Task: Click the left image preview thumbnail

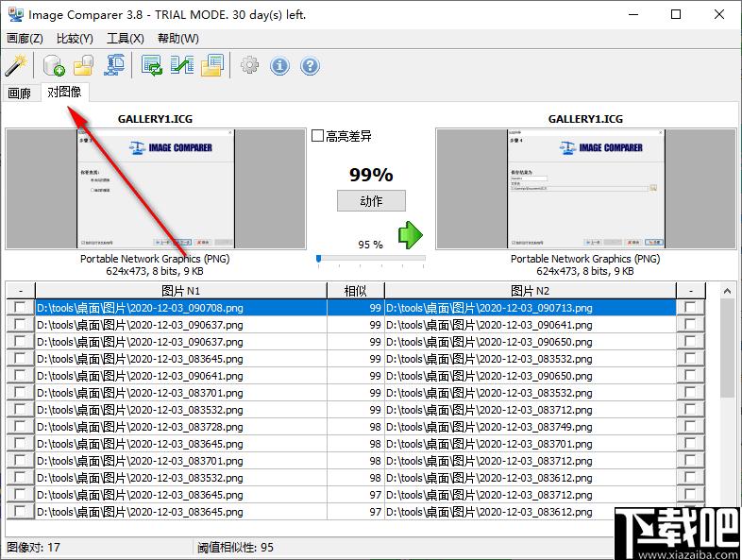Action: point(156,189)
